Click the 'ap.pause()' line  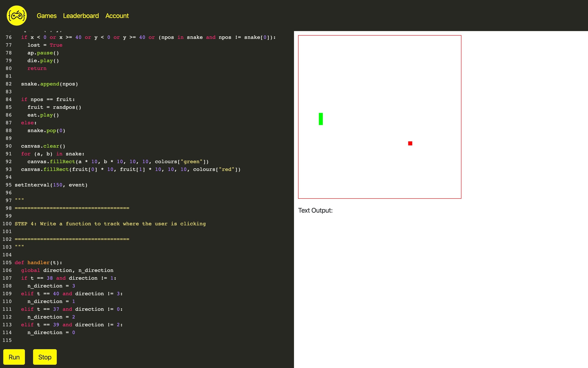point(43,53)
